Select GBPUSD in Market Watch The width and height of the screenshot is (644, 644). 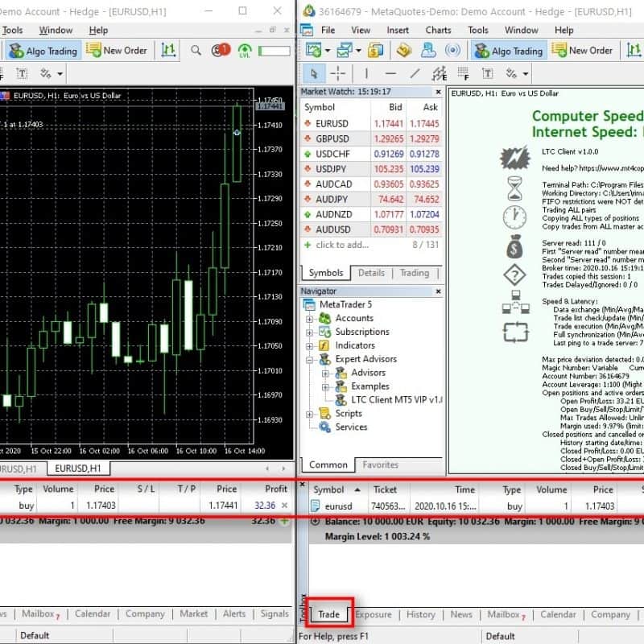(371, 138)
